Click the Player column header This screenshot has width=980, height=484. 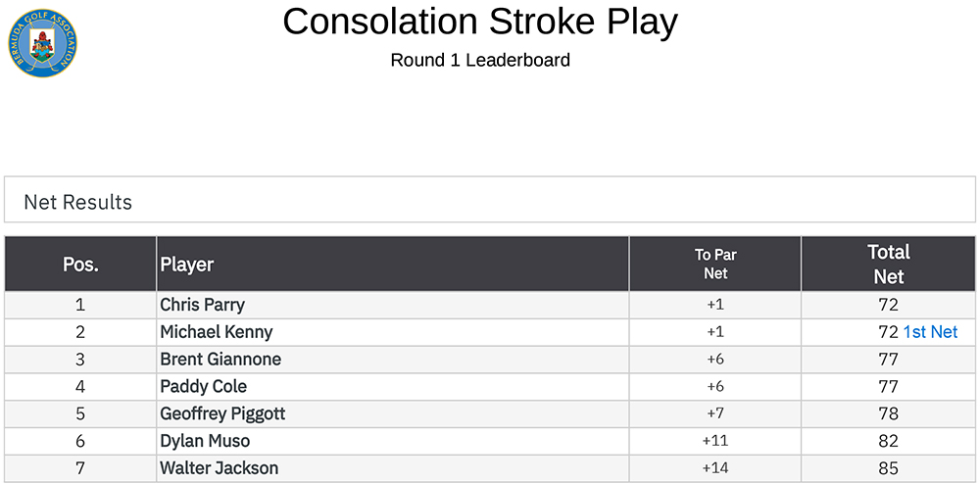pyautogui.click(x=187, y=264)
